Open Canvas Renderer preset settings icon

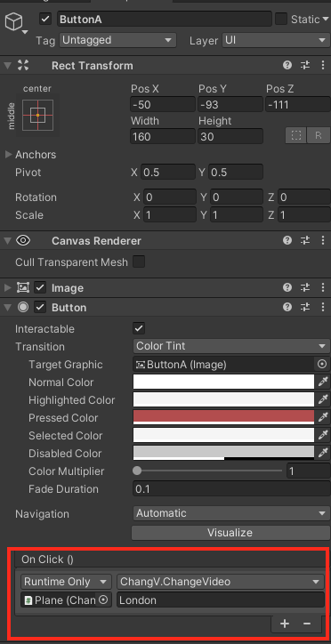coord(305,240)
